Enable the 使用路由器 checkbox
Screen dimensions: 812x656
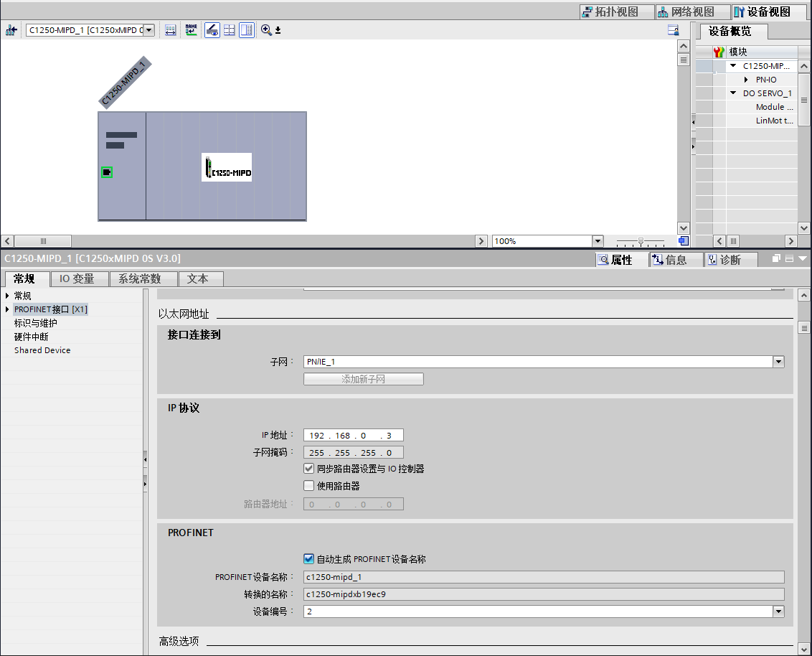[x=309, y=486]
